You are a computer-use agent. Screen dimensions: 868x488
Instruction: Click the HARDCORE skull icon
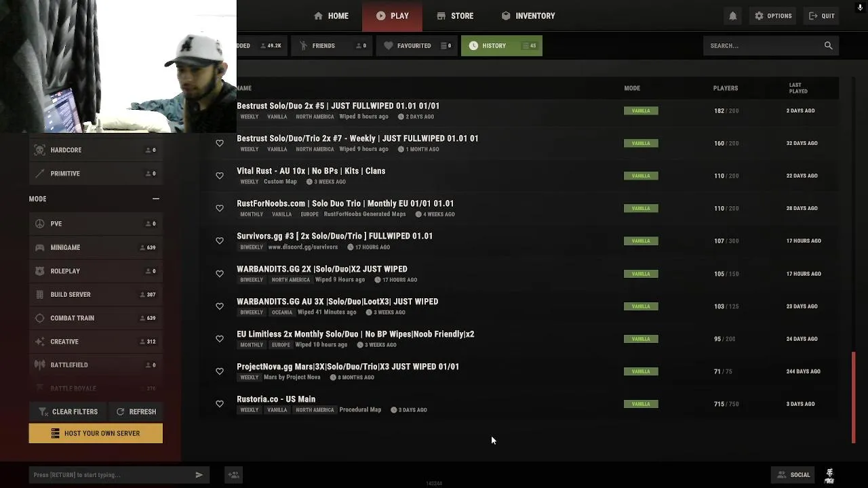coord(39,150)
